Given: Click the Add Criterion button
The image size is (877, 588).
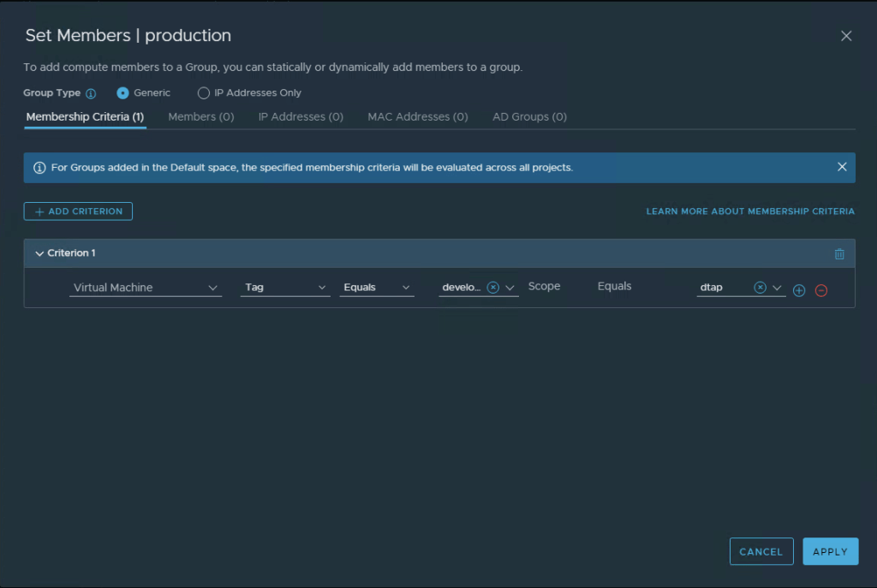Looking at the screenshot, I should 78,211.
